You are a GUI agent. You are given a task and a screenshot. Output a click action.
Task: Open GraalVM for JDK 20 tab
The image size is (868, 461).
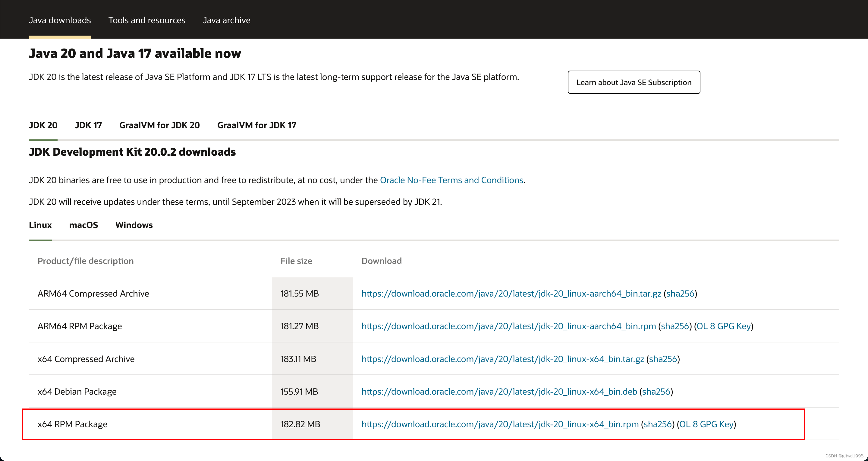(159, 125)
